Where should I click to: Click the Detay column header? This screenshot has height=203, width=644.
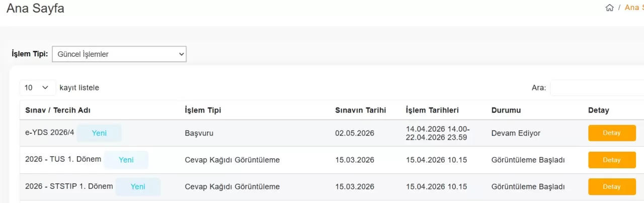pos(598,110)
